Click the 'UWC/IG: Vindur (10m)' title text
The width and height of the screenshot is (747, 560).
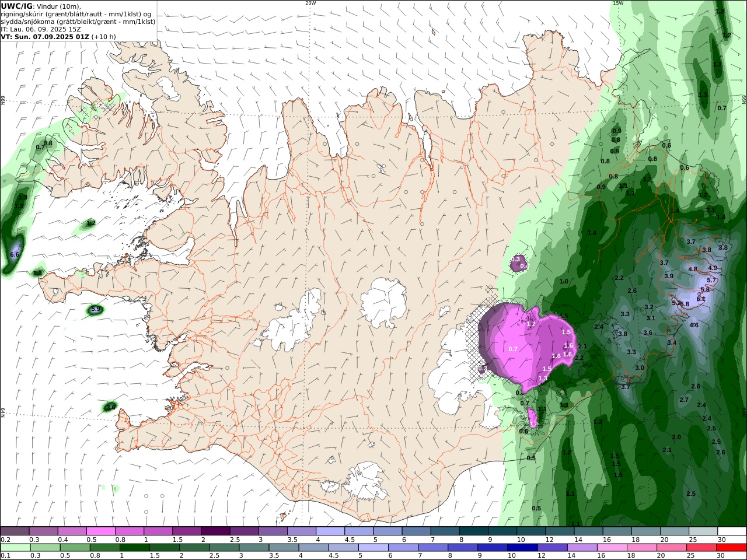click(x=41, y=6)
